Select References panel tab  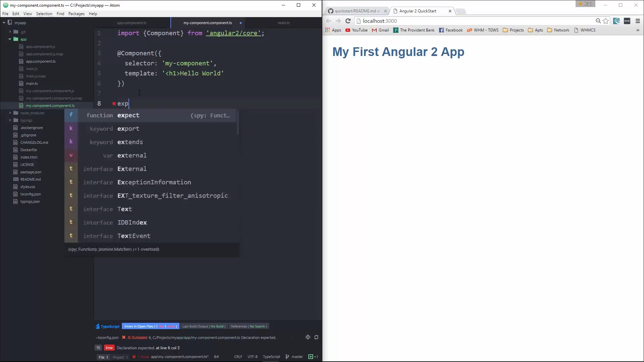[x=249, y=326]
